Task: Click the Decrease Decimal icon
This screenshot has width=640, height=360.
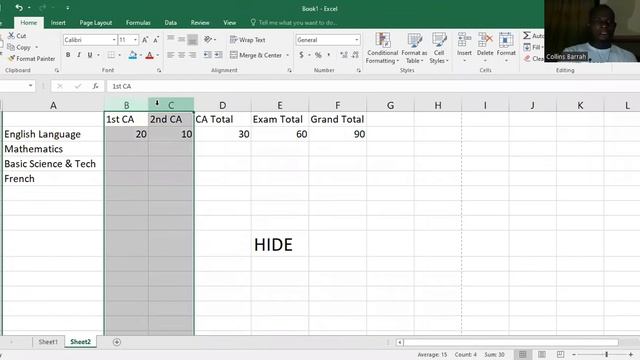Action: click(355, 55)
